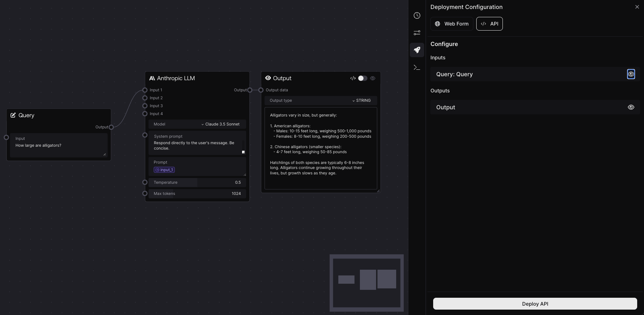Click the Output data input port
Viewport: 644px width, 315px height.
pos(261,90)
